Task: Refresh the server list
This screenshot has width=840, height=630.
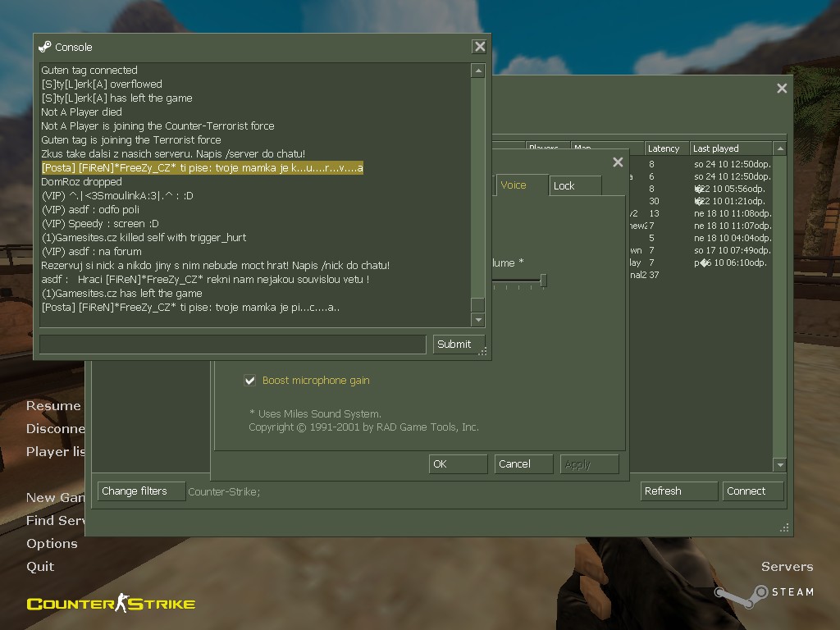Action: (678, 491)
